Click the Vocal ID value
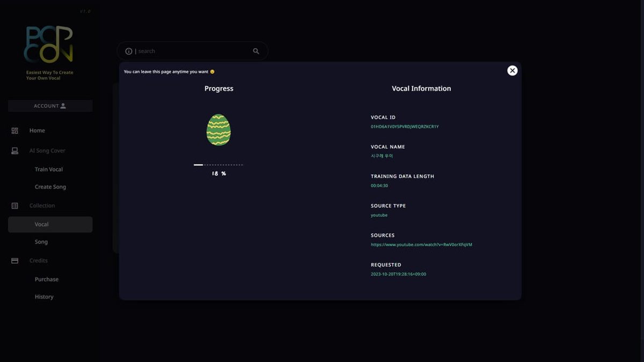 pyautogui.click(x=405, y=127)
